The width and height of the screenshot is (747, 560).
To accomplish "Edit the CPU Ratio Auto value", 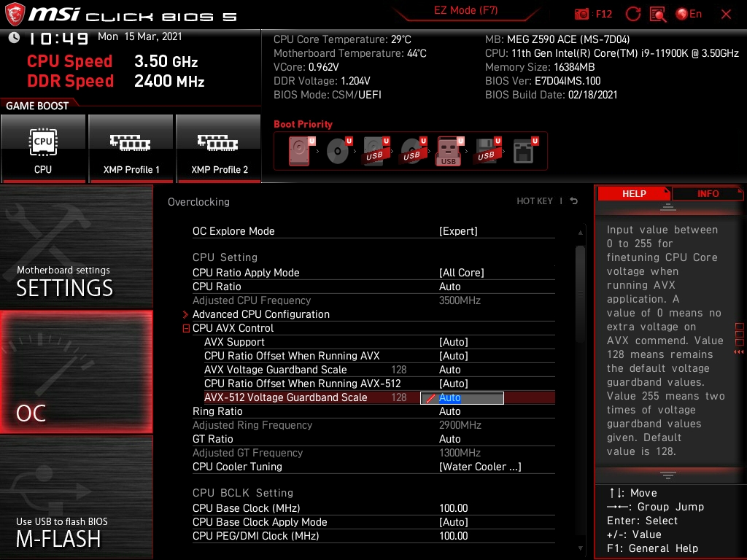I will coord(449,287).
